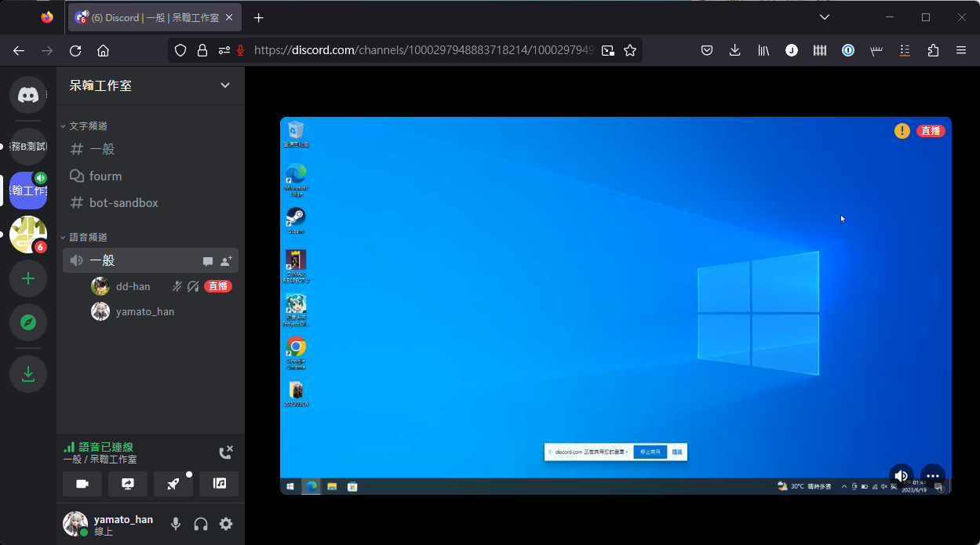The image size is (980, 545).
Task: Open the fourm forum channel
Action: [x=105, y=176]
